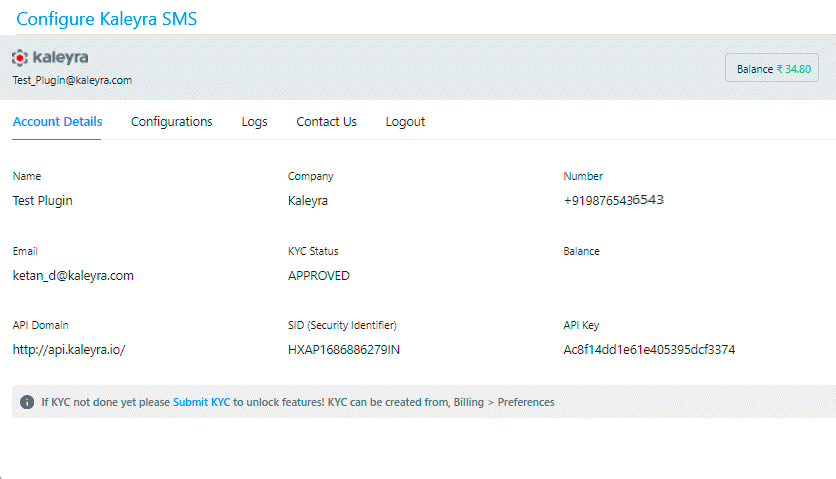This screenshot has width=836, height=479.
Task: Click the Balance ₹ 34.80 button
Action: pyautogui.click(x=771, y=68)
